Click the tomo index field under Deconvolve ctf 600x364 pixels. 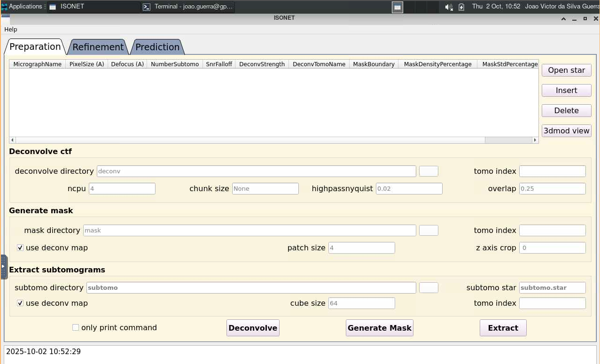(x=552, y=171)
